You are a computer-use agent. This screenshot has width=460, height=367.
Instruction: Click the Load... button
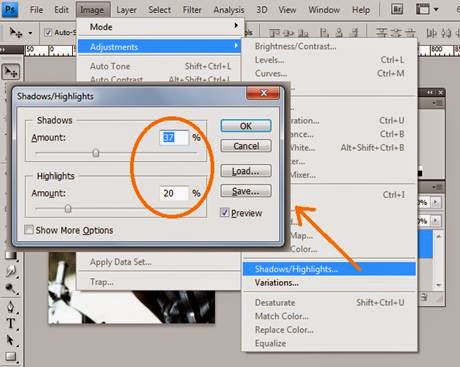tap(246, 171)
